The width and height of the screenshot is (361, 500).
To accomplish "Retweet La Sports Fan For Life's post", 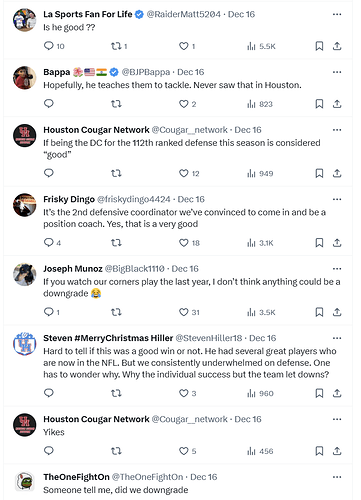I will point(116,46).
